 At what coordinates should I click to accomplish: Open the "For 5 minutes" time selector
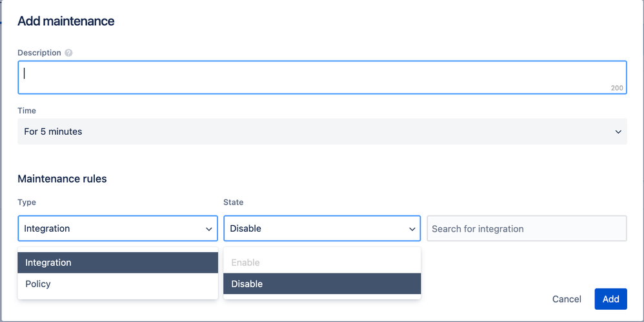click(322, 132)
